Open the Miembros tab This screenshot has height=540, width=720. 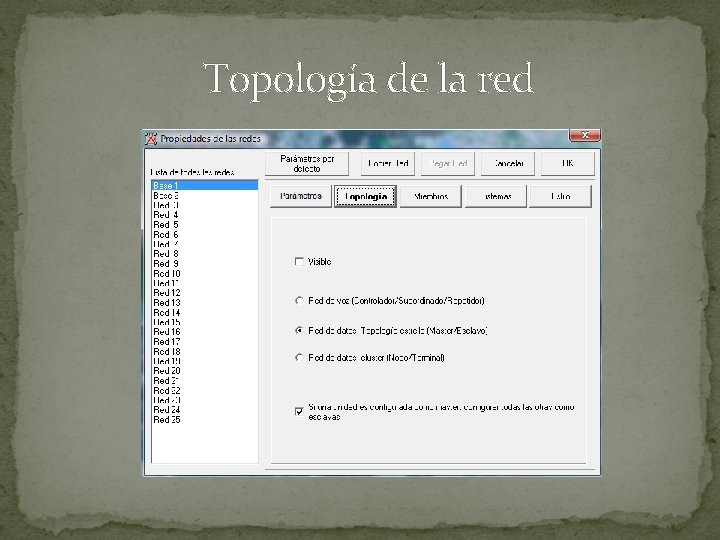click(431, 197)
